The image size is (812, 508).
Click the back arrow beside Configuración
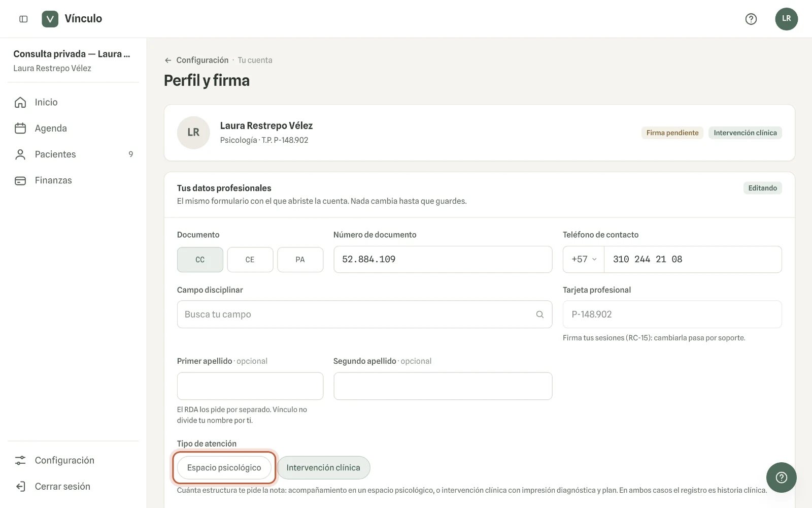tap(168, 60)
